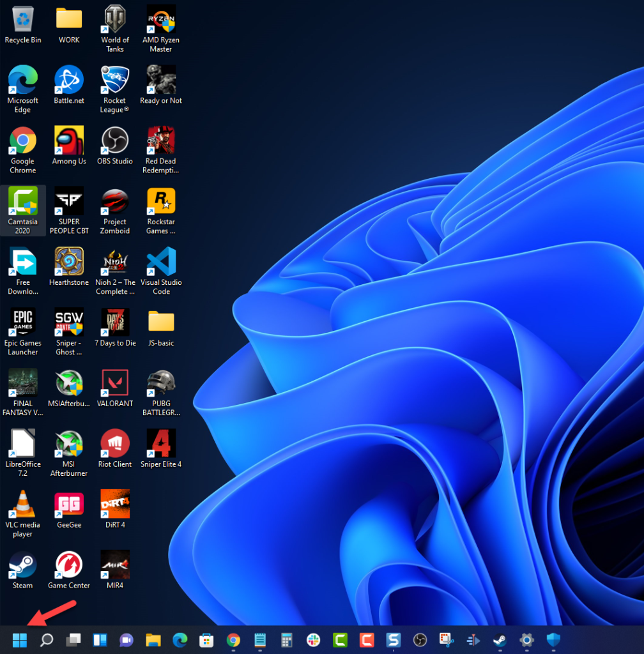
Task: Open the Widgets panel from taskbar
Action: (x=100, y=639)
